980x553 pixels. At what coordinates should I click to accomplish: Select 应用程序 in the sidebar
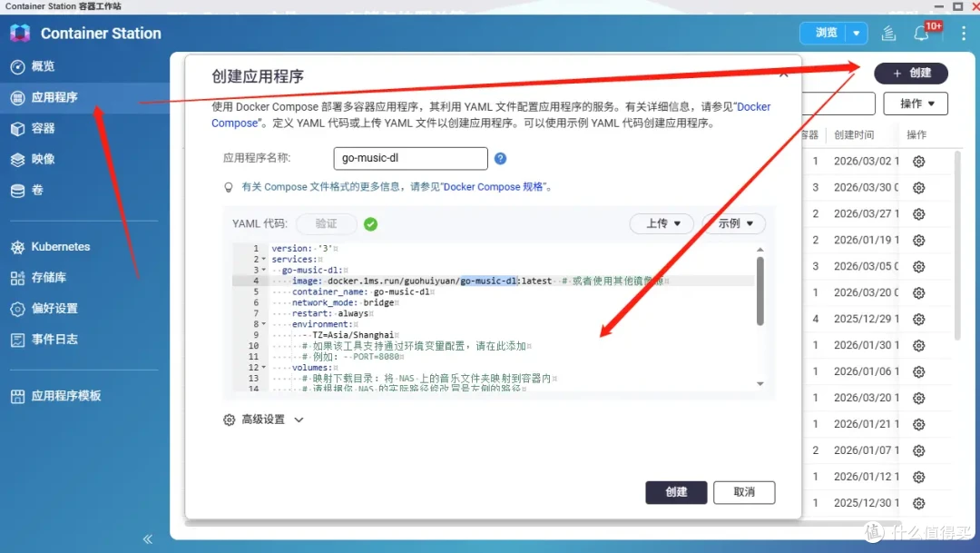tap(54, 97)
